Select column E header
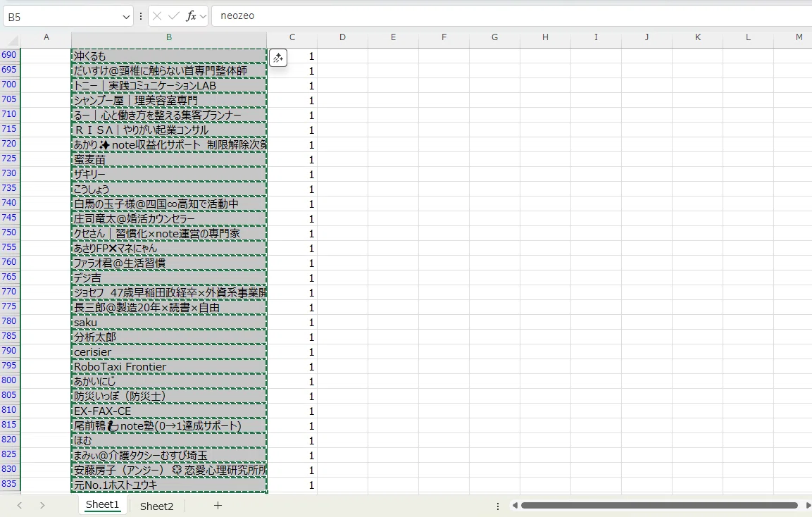The height and width of the screenshot is (517, 812). [x=393, y=37]
